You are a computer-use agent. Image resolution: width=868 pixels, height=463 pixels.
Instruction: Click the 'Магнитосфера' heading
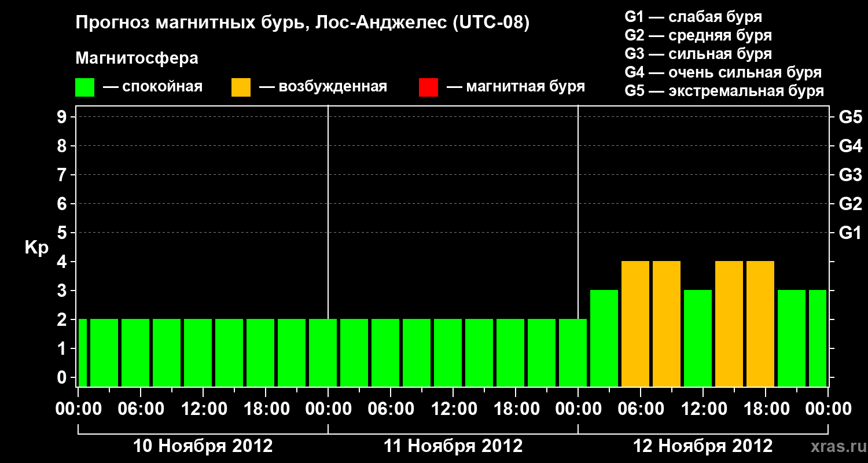pos(137,58)
